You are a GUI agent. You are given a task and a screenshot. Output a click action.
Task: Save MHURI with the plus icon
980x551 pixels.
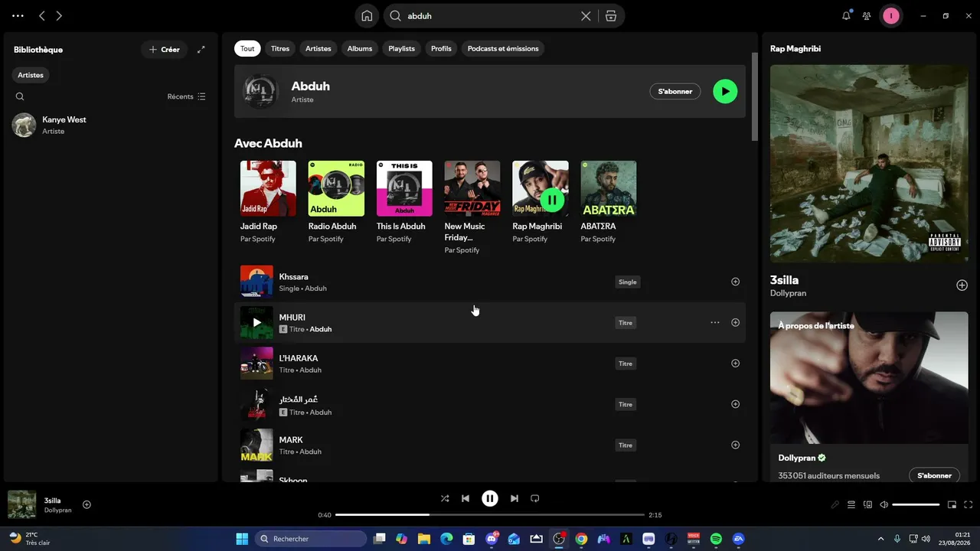(x=736, y=322)
